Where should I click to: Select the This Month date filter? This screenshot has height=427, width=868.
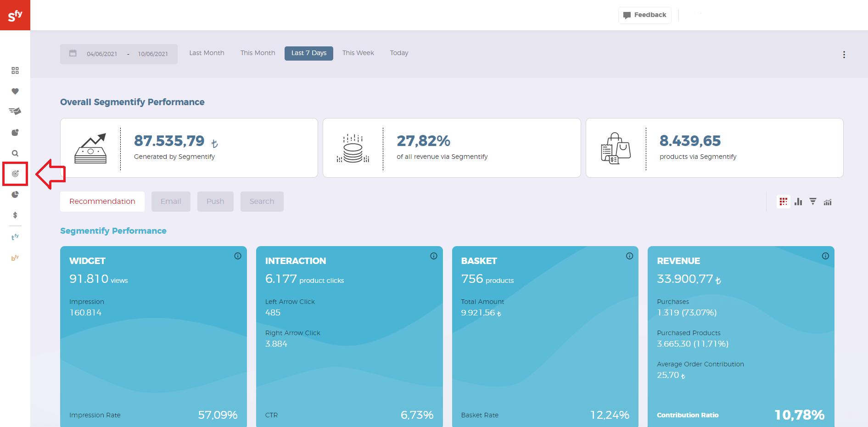pos(258,53)
